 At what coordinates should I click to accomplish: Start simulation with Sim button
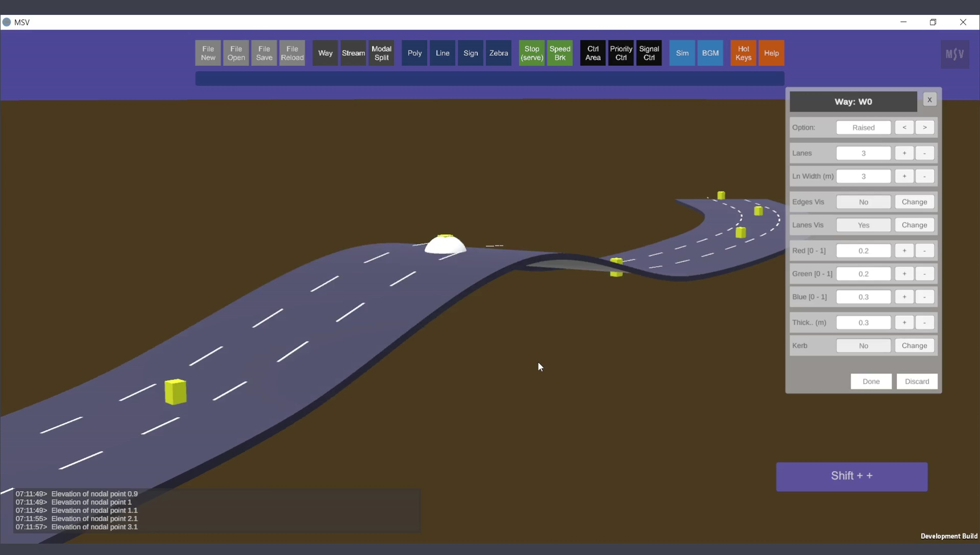[x=682, y=53]
